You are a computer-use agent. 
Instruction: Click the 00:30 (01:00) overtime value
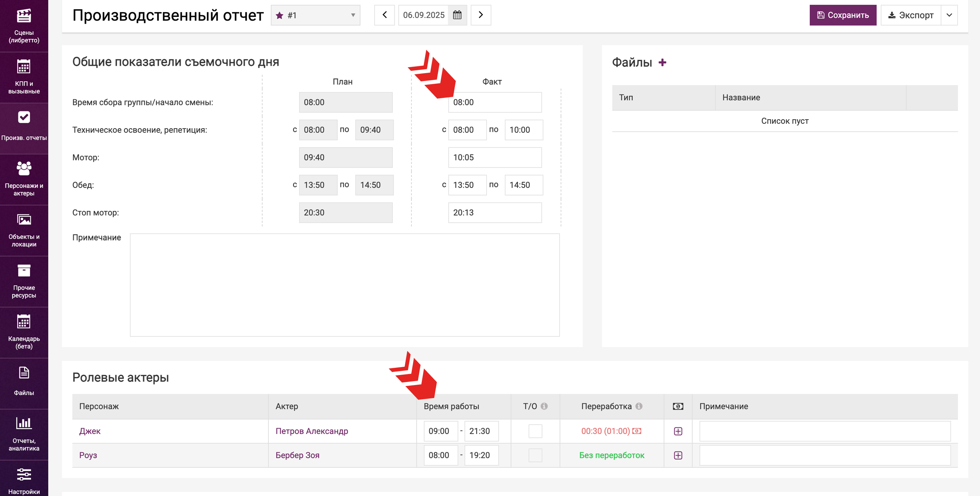tap(605, 431)
